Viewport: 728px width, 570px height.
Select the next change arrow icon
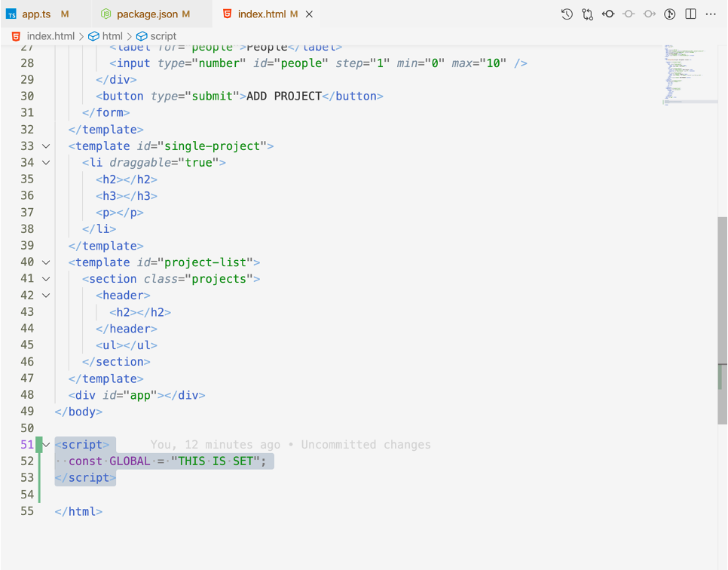(649, 14)
